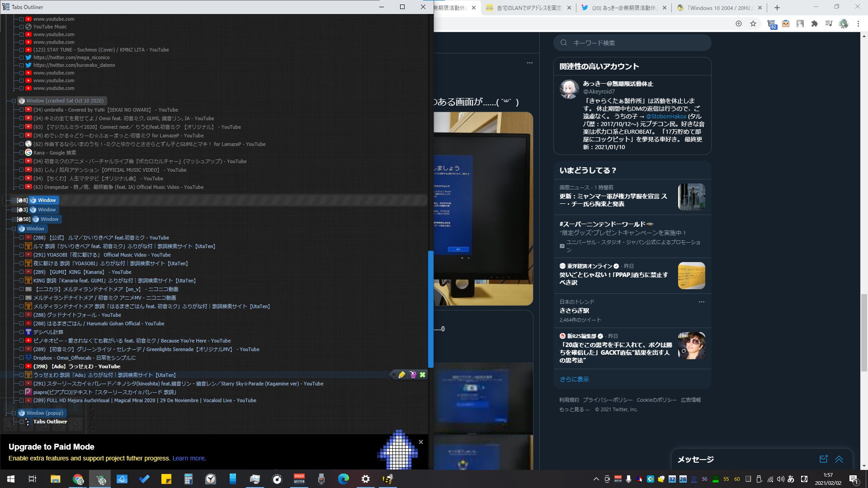Open GACKT article thumbnail image

click(692, 346)
